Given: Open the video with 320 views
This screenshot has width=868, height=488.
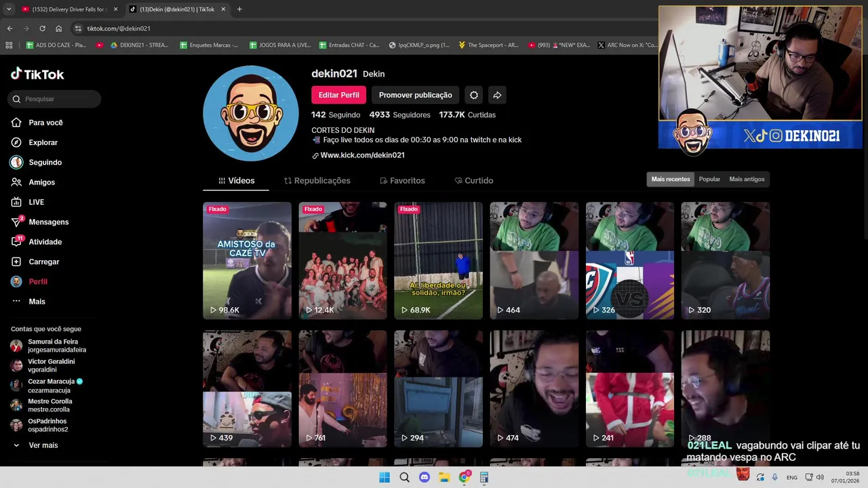Looking at the screenshot, I should tap(726, 260).
